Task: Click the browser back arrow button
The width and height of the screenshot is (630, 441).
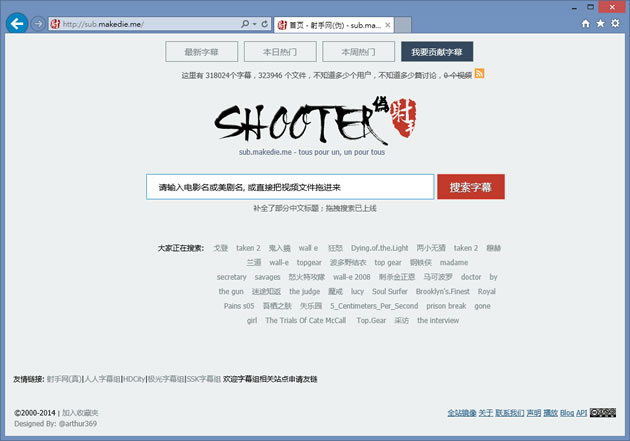Action: tap(17, 24)
